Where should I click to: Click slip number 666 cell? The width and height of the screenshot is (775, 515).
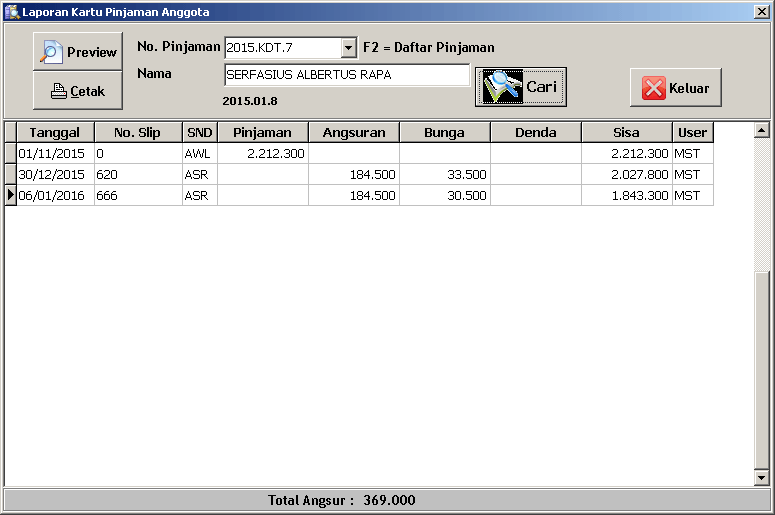(x=138, y=196)
